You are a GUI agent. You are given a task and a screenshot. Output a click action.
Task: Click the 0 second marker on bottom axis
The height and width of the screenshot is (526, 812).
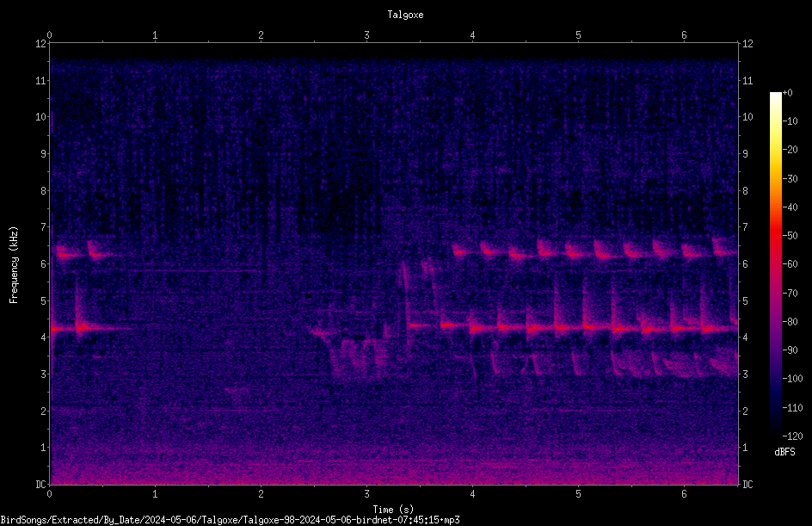click(49, 494)
